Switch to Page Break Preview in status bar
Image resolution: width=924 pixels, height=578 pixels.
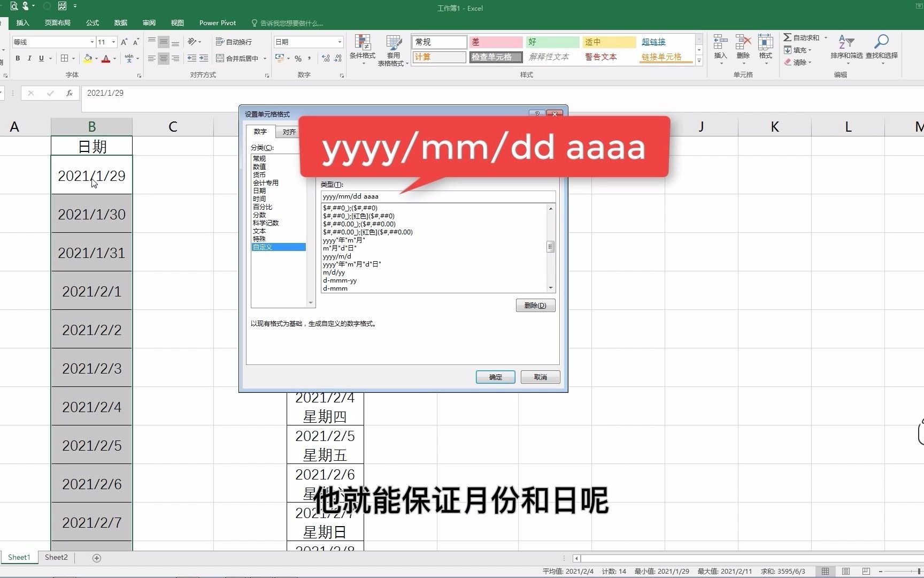point(866,571)
